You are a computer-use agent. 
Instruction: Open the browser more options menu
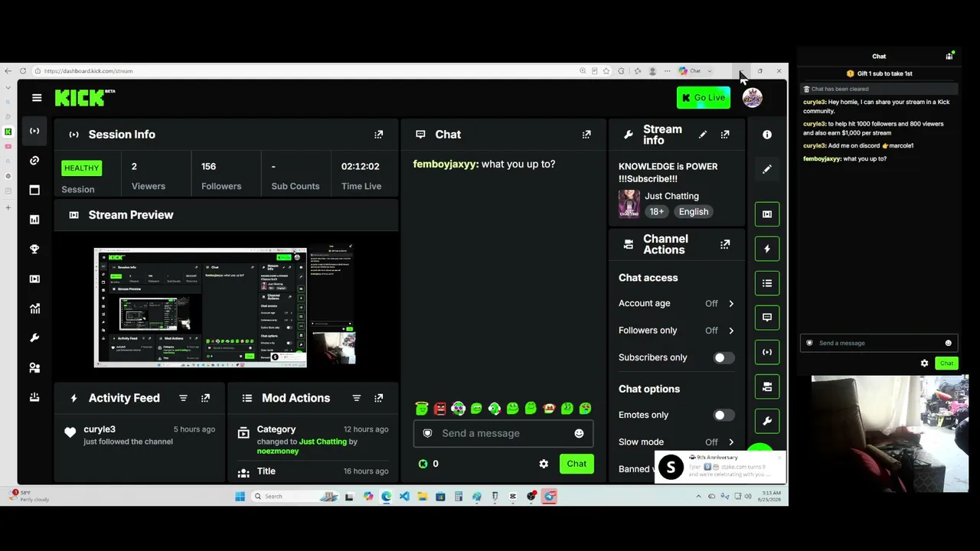(x=667, y=71)
